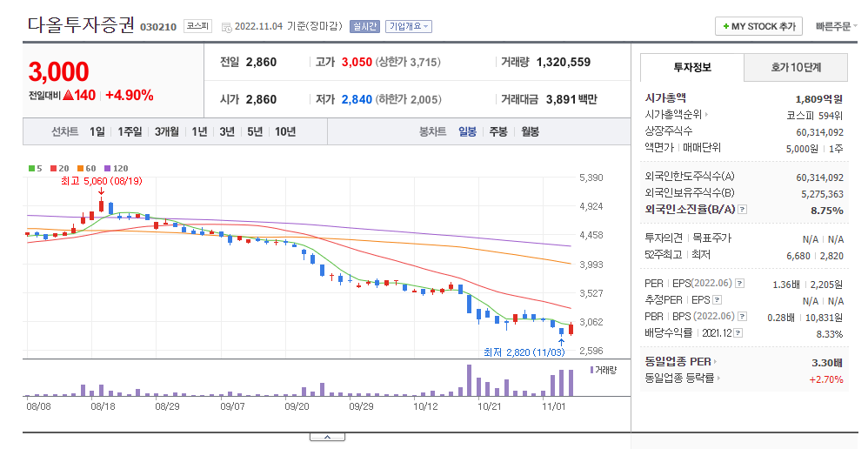Image resolution: width=868 pixels, height=449 pixels.
Task: Select the 3년 line chart period
Action: pyautogui.click(x=227, y=131)
